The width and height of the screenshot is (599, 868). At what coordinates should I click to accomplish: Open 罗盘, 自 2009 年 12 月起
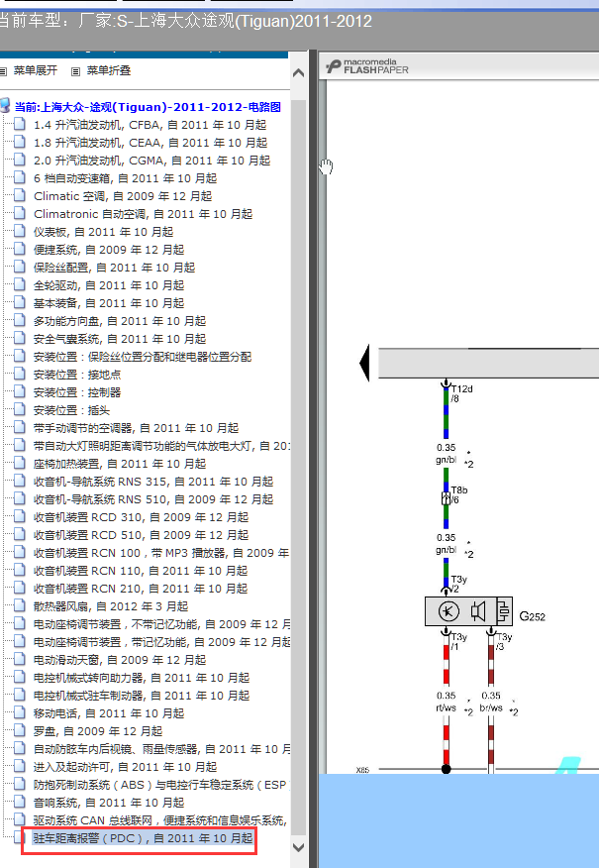pos(98,731)
